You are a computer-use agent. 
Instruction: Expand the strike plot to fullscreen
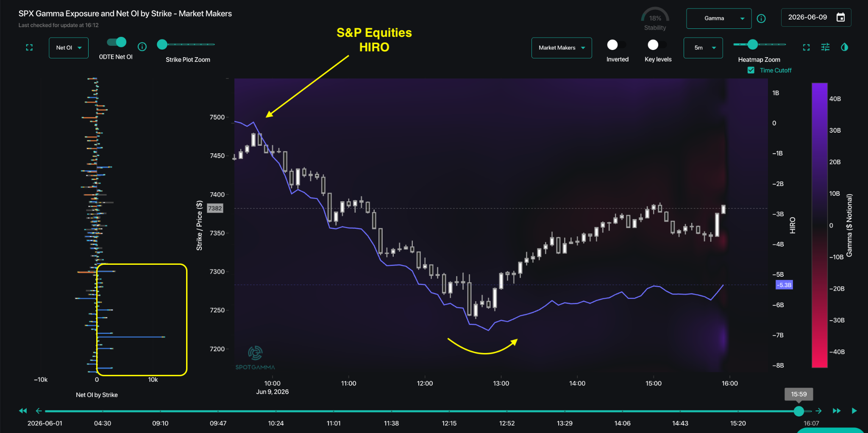[29, 47]
